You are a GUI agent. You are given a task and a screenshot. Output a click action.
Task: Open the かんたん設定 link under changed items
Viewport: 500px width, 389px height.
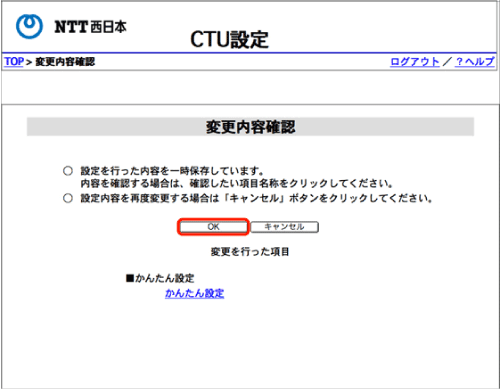[195, 293]
